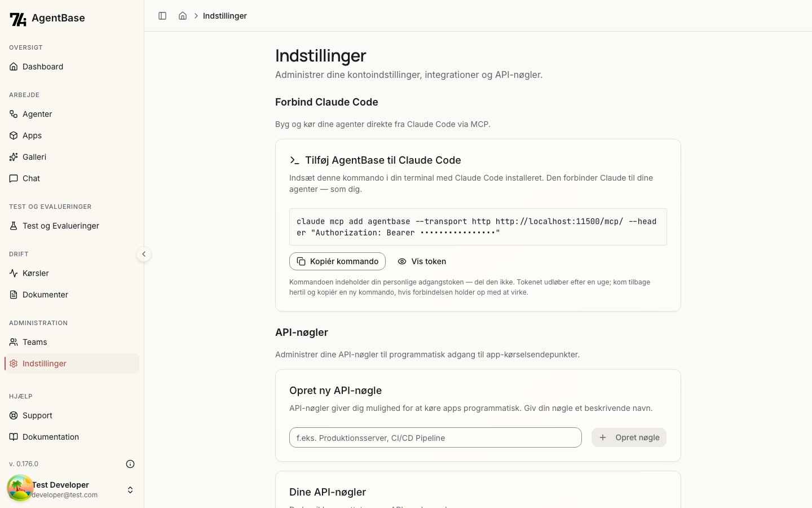812x508 pixels.
Task: Open Galleri section
Action: 72,157
